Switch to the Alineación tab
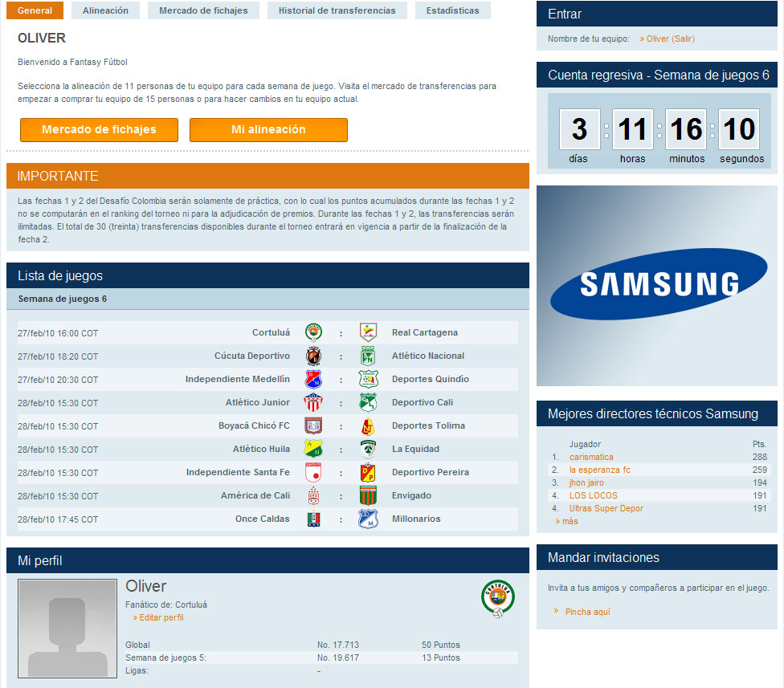 click(105, 10)
